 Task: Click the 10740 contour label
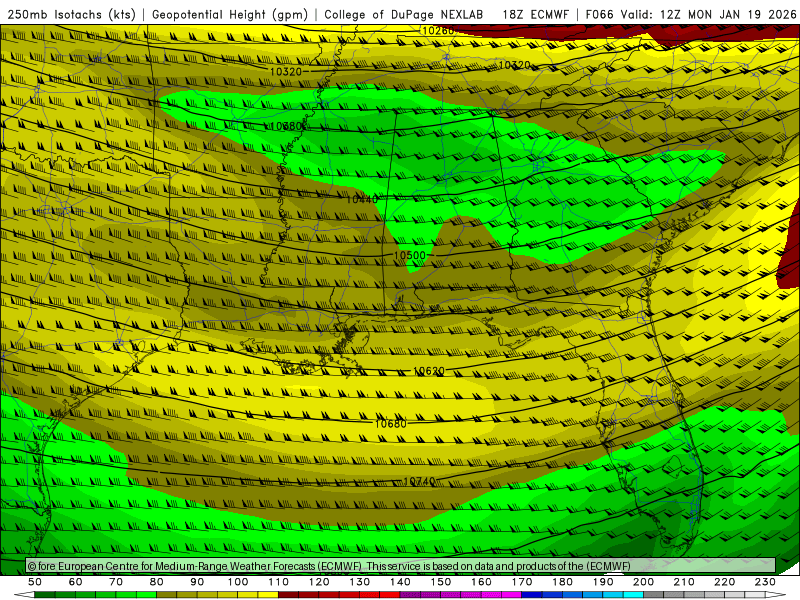[x=419, y=481]
